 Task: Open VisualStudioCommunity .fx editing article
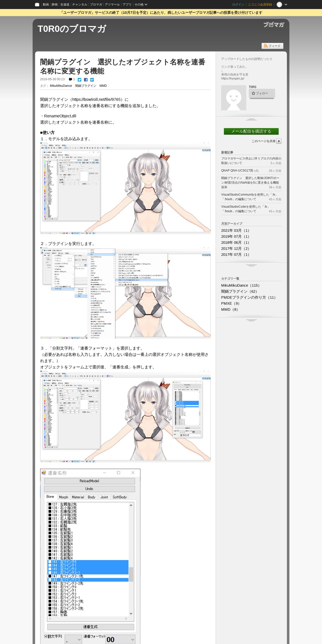point(250,197)
